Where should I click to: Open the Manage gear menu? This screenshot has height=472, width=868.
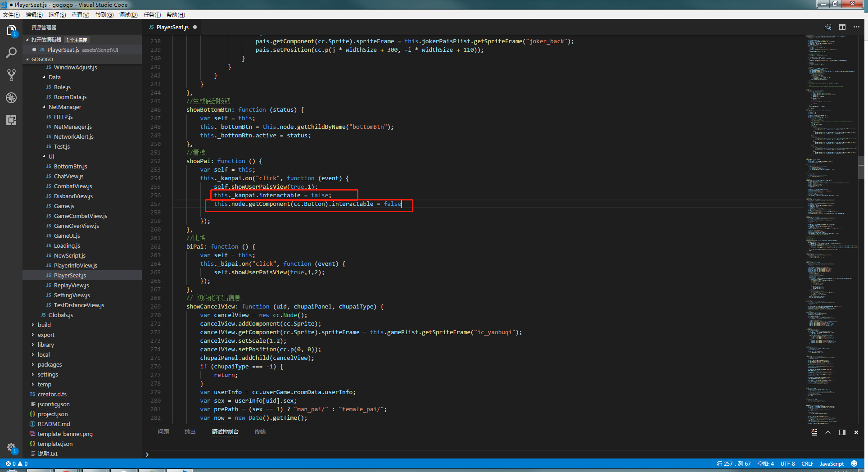(11, 447)
